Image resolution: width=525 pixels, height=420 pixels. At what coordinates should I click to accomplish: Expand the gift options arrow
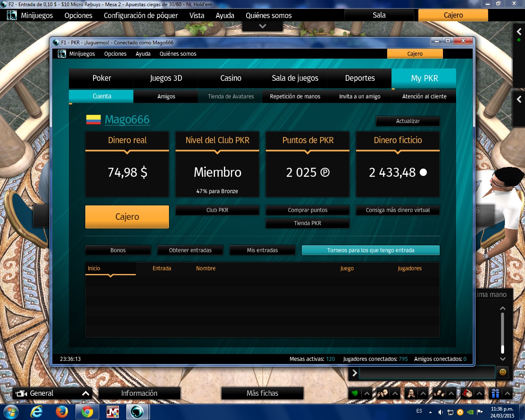(507, 393)
